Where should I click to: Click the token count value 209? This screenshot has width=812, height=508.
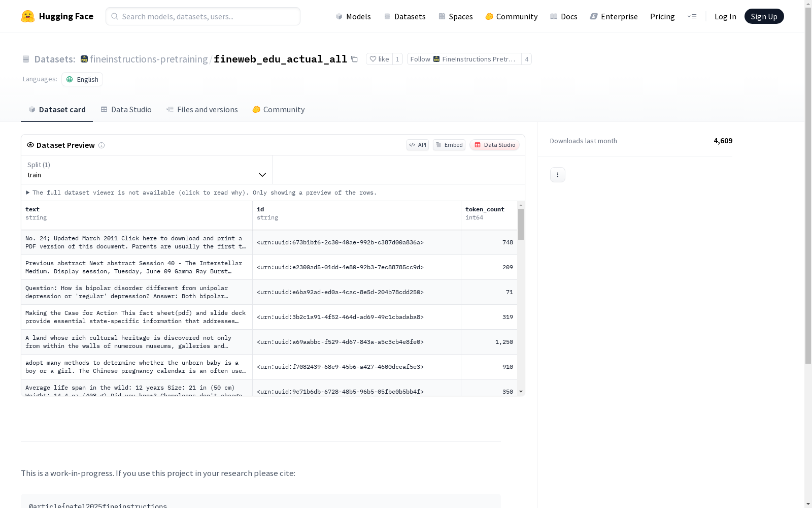507,267
